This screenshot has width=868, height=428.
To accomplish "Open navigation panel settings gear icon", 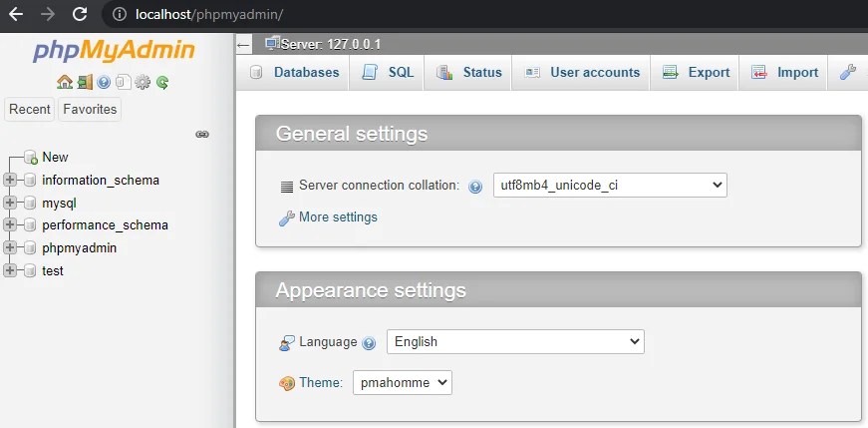I will pos(143,83).
